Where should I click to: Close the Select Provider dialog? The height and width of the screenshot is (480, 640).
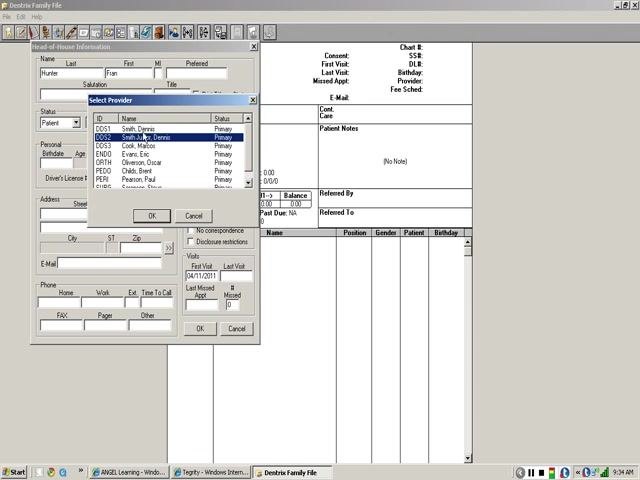pos(253,100)
